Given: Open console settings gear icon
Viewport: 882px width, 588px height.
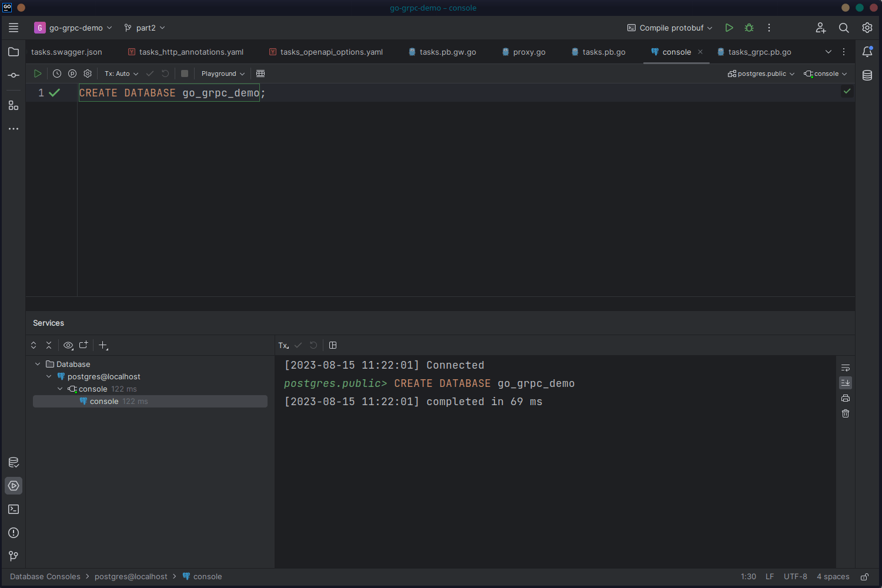Looking at the screenshot, I should tap(87, 73).
